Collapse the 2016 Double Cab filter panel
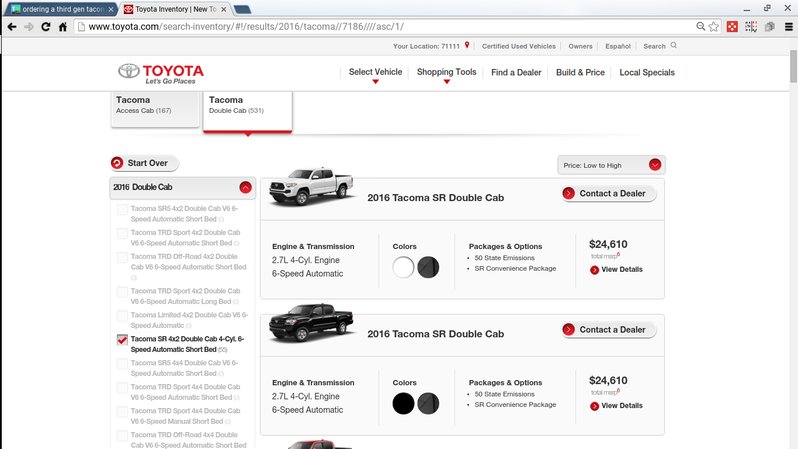 tap(245, 187)
